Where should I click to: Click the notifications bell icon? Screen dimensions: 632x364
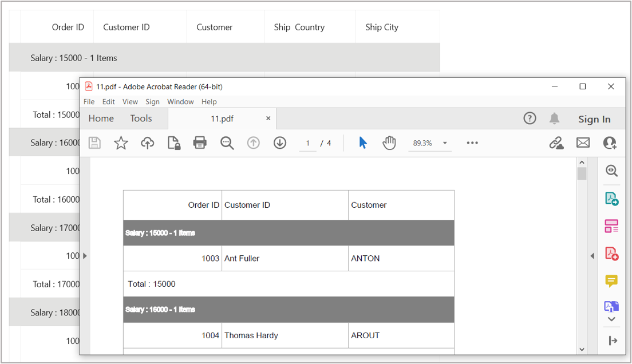[554, 118]
